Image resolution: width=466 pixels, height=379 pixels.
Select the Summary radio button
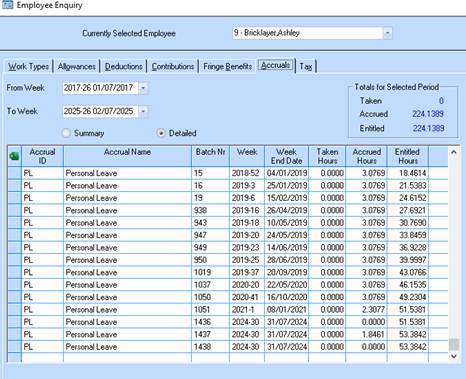click(66, 133)
